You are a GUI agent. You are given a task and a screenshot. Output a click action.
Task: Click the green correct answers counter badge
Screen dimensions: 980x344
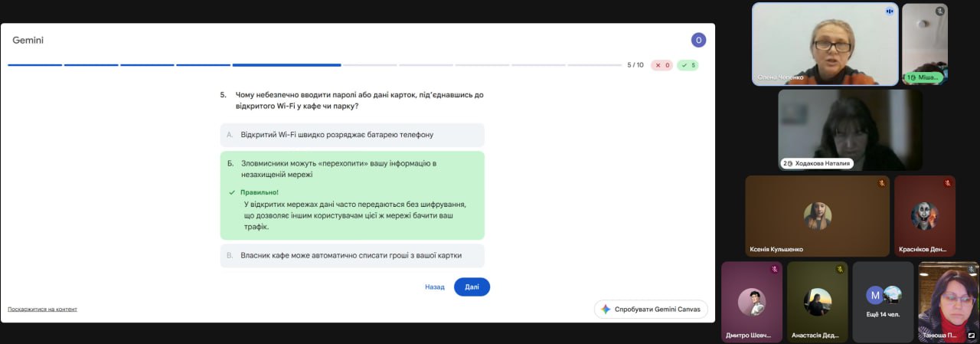pos(688,65)
